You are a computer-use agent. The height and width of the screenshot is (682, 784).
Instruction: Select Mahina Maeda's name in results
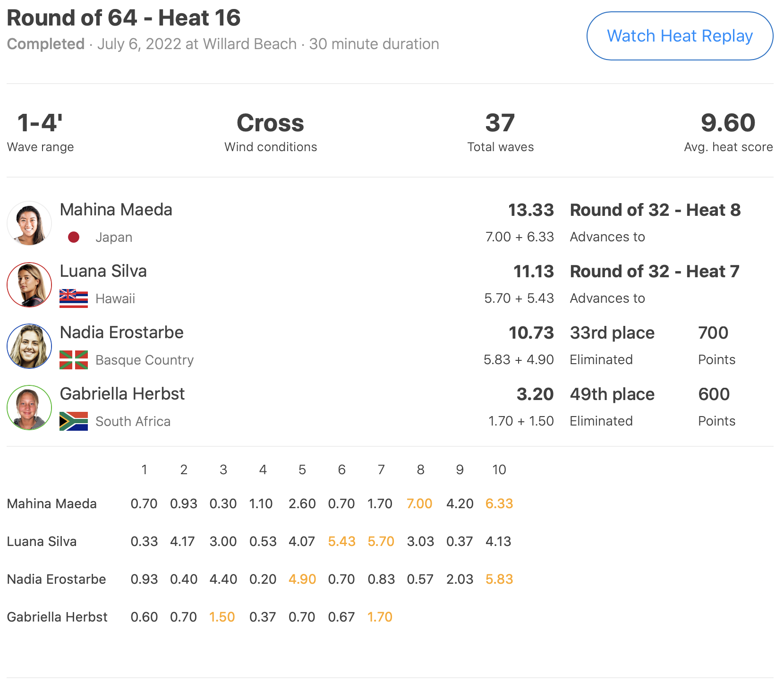(116, 210)
